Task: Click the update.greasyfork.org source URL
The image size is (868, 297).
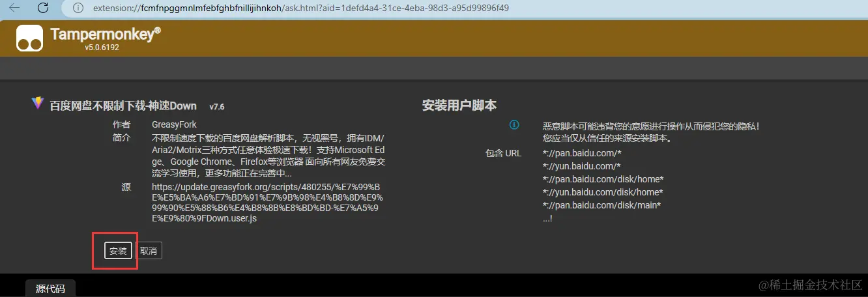Action: point(268,203)
